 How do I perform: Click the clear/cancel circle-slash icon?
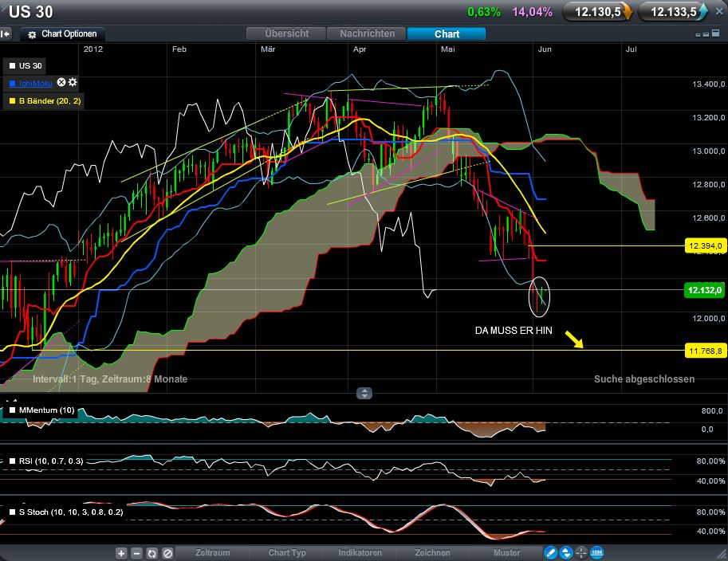click(x=167, y=553)
